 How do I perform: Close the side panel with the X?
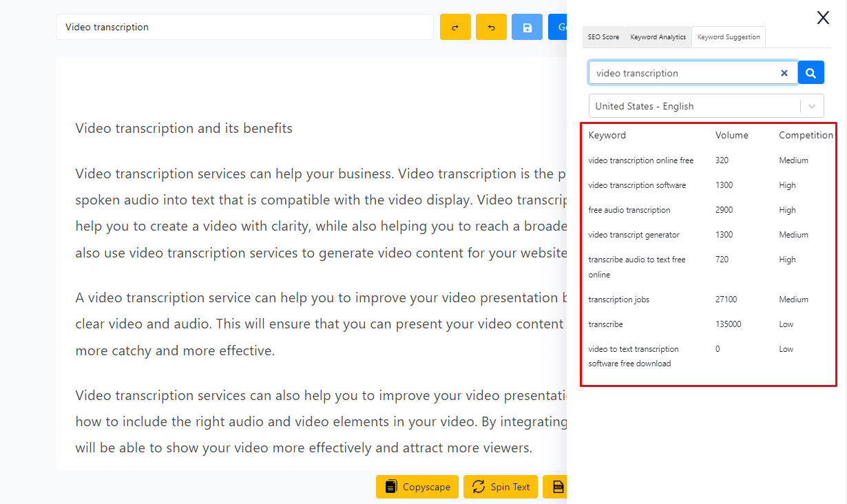coord(823,18)
